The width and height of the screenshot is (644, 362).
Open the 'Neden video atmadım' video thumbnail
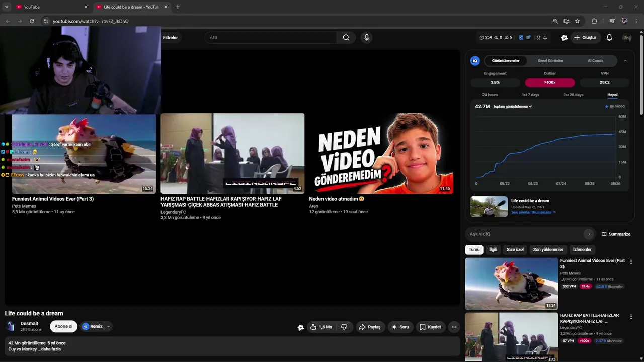pyautogui.click(x=381, y=153)
